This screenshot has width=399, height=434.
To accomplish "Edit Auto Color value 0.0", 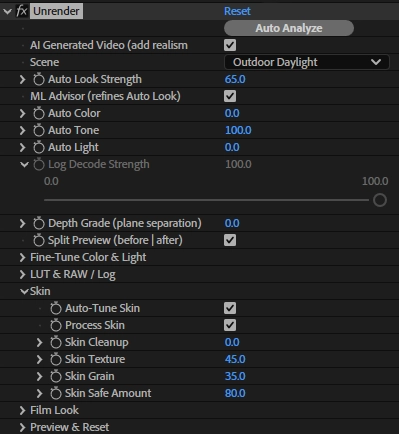I will click(232, 113).
